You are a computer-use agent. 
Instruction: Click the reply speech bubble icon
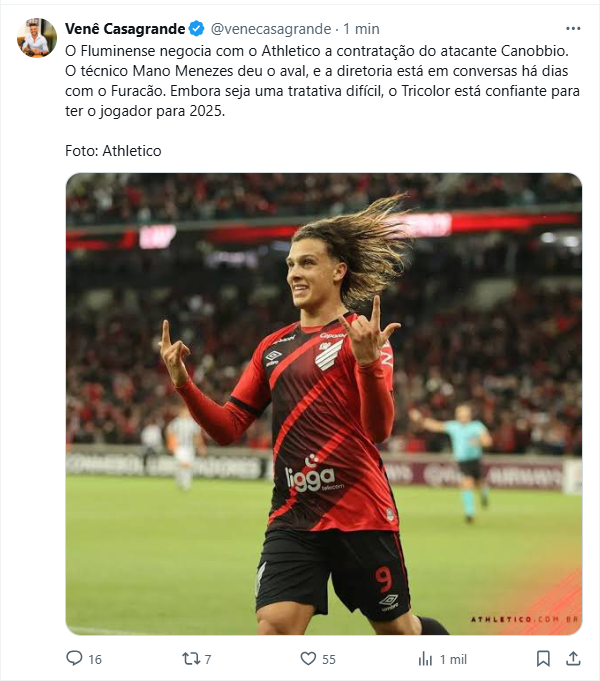[74, 658]
